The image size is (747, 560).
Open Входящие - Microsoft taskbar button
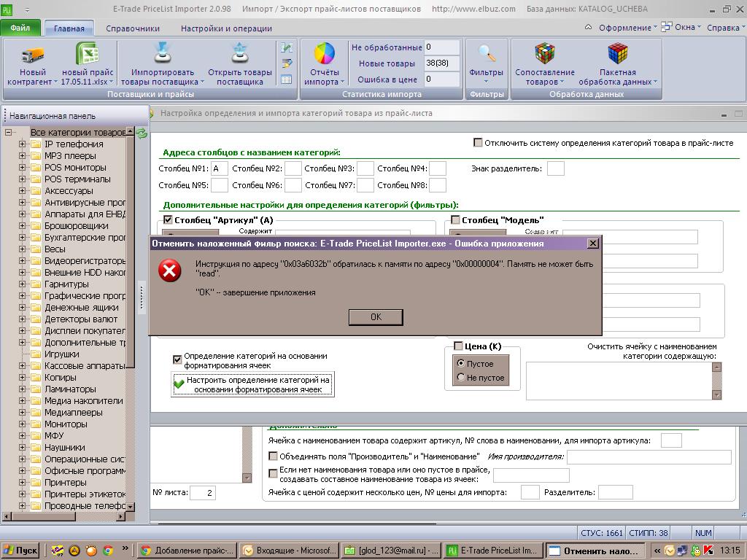[289, 551]
